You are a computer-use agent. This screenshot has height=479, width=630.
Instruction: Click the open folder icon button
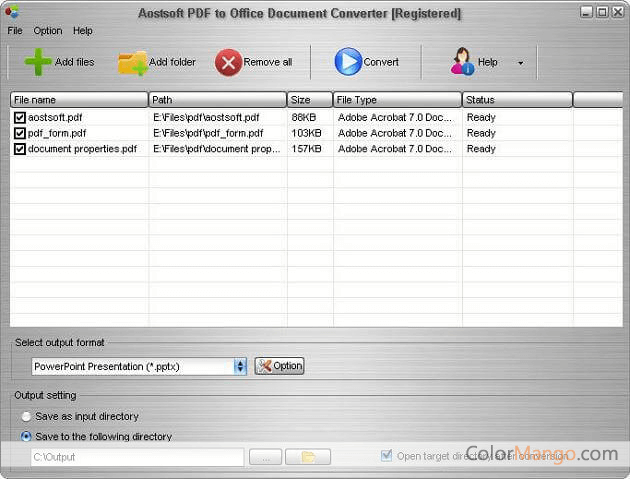tap(308, 457)
